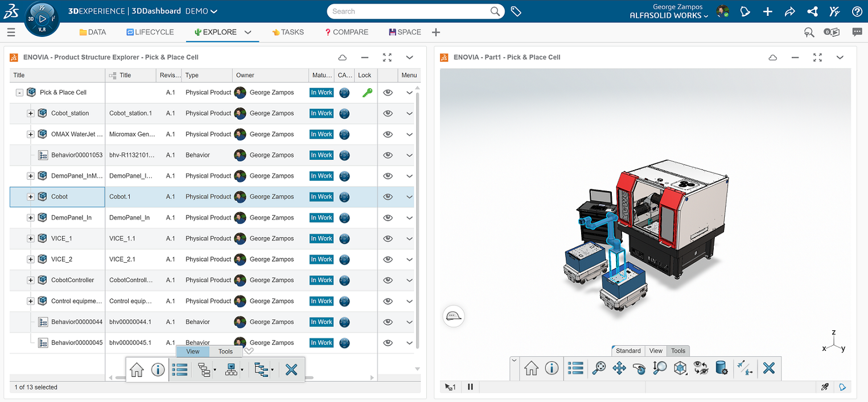Click the hard hat icon in 3D viewer
This screenshot has height=402, width=868.
tap(454, 316)
